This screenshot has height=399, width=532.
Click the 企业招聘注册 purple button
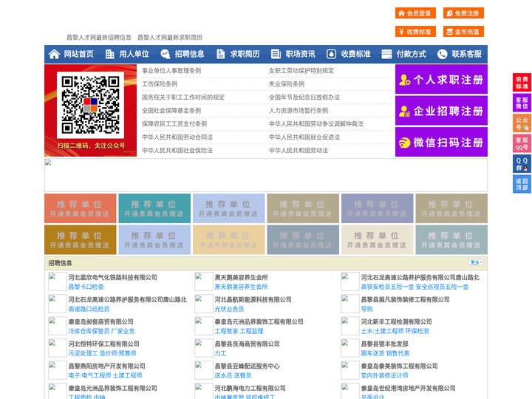tap(441, 111)
